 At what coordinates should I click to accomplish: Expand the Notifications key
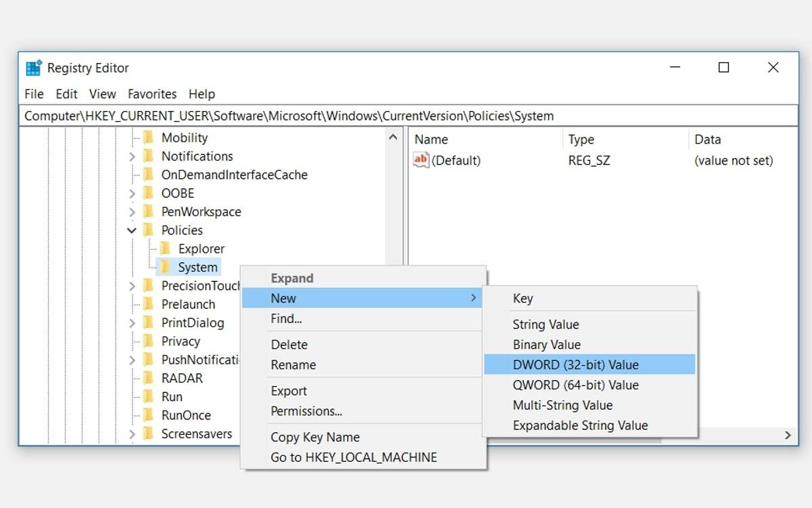click(132, 156)
